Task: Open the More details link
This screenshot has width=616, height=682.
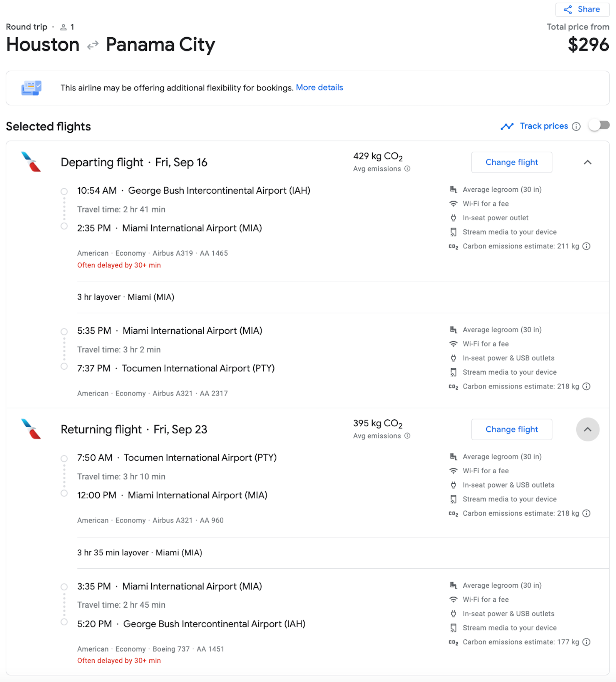Action: point(319,87)
